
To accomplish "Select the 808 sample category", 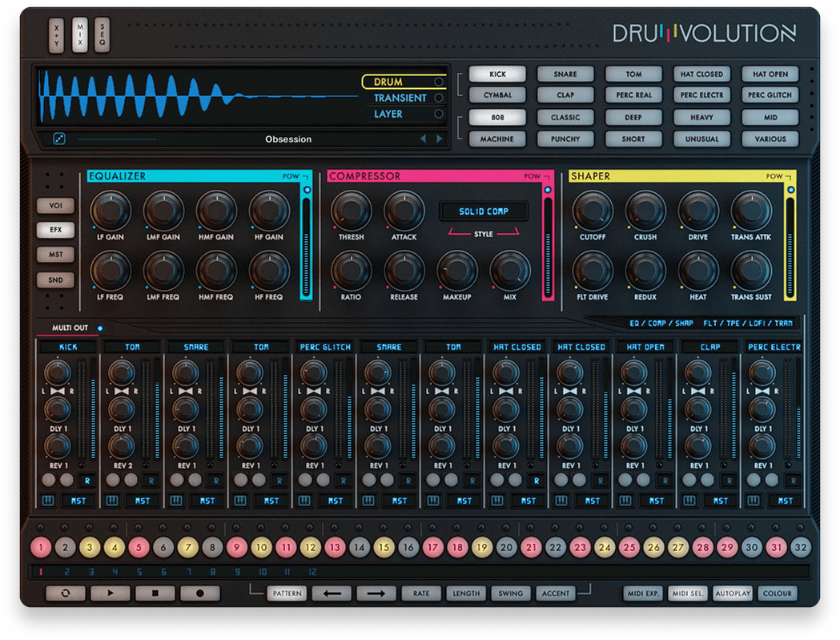I will tap(496, 117).
